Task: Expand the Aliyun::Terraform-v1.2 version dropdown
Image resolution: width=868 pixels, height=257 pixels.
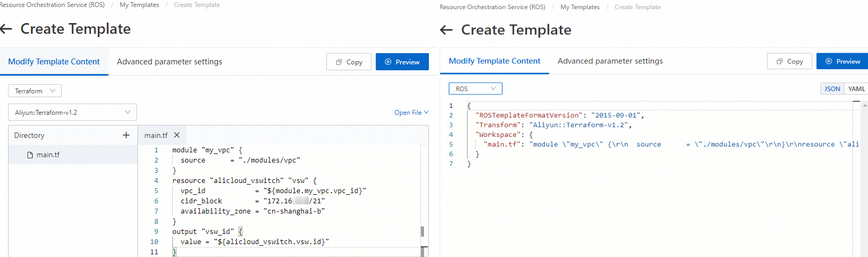Action: [72, 113]
